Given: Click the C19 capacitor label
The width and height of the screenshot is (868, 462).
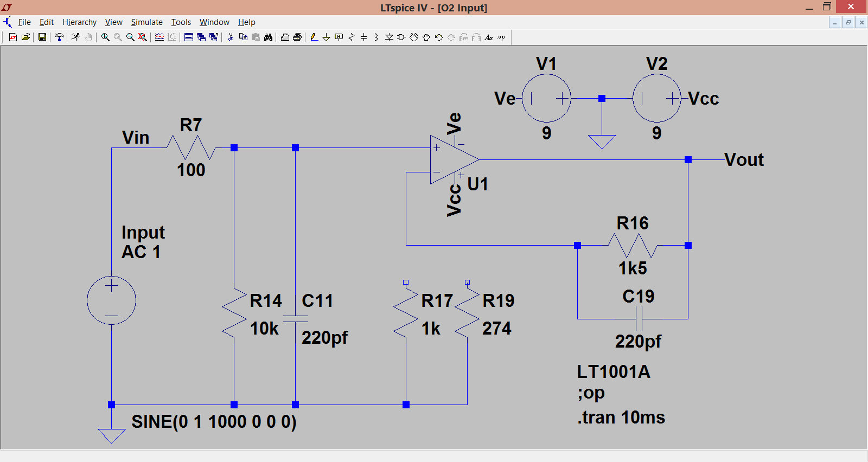Looking at the screenshot, I should 639,296.
